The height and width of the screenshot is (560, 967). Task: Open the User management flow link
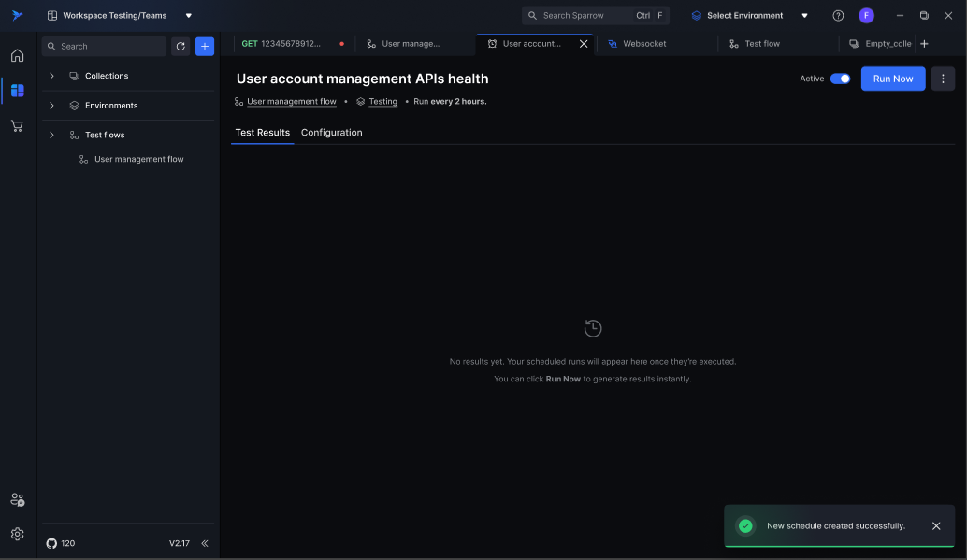[291, 102]
